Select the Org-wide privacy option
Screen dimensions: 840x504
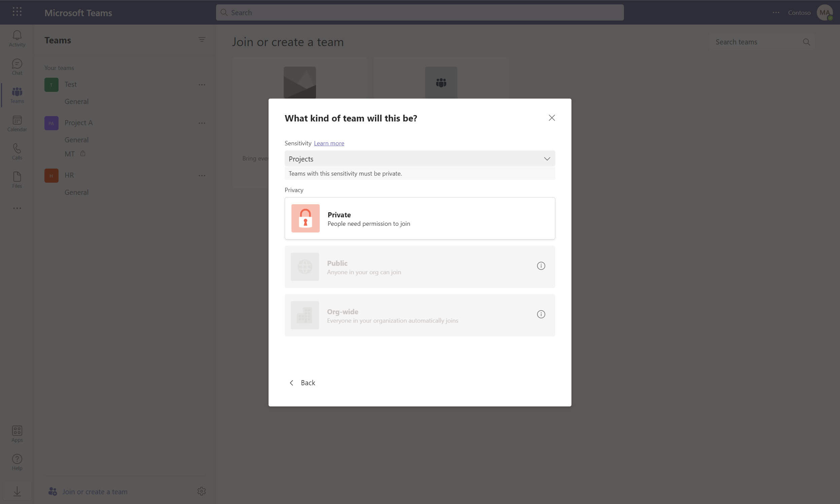pyautogui.click(x=420, y=315)
